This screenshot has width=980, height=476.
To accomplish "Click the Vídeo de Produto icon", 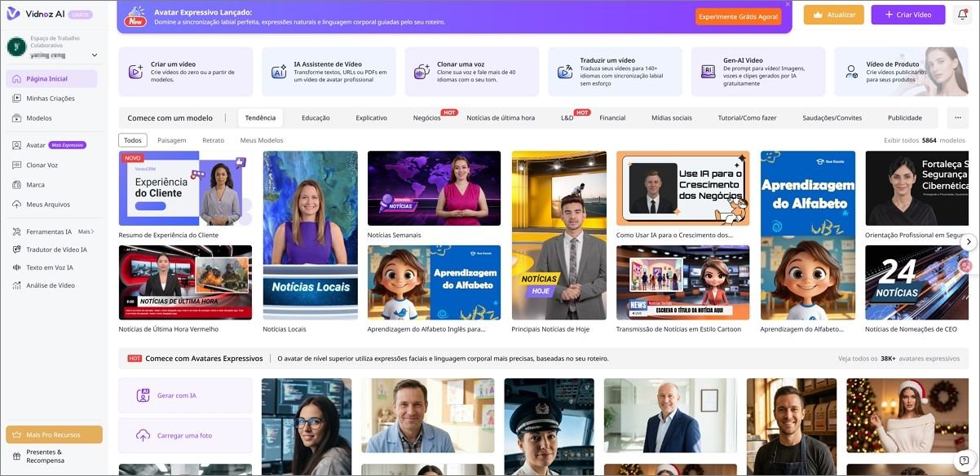I will pos(851,72).
